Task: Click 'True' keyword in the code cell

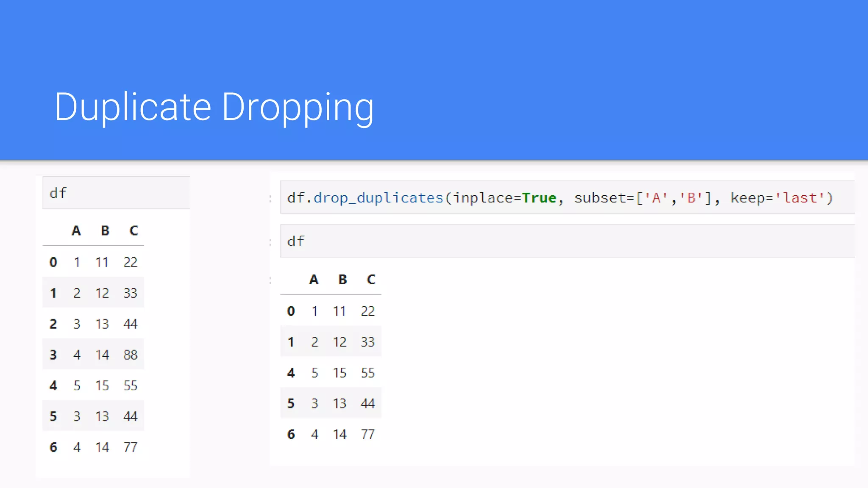Action: point(539,198)
